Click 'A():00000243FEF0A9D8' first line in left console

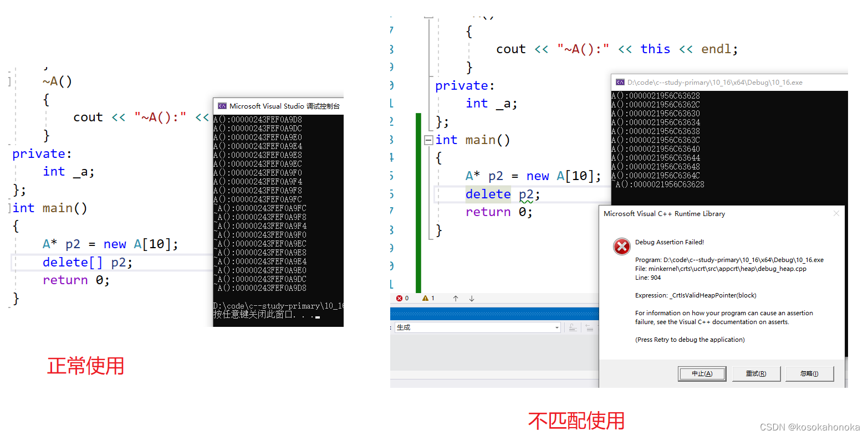[258, 120]
